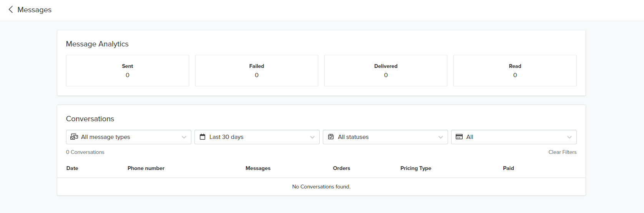Select the Paid column header

[x=508, y=168]
